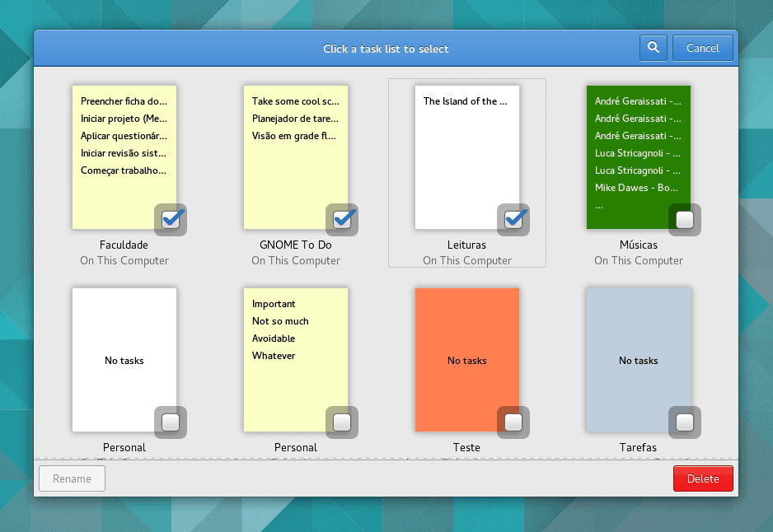Click "On This Computer" under Faculdade
This screenshot has height=532, width=773.
[x=124, y=260]
